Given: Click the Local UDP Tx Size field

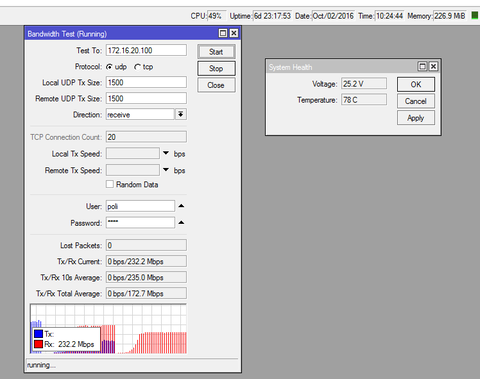Looking at the screenshot, I should pyautogui.click(x=146, y=82).
